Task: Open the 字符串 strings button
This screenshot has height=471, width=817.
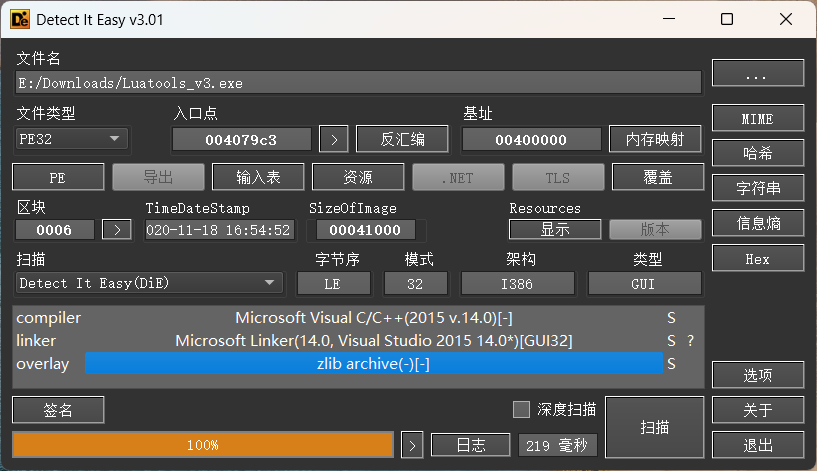Action: [758, 188]
